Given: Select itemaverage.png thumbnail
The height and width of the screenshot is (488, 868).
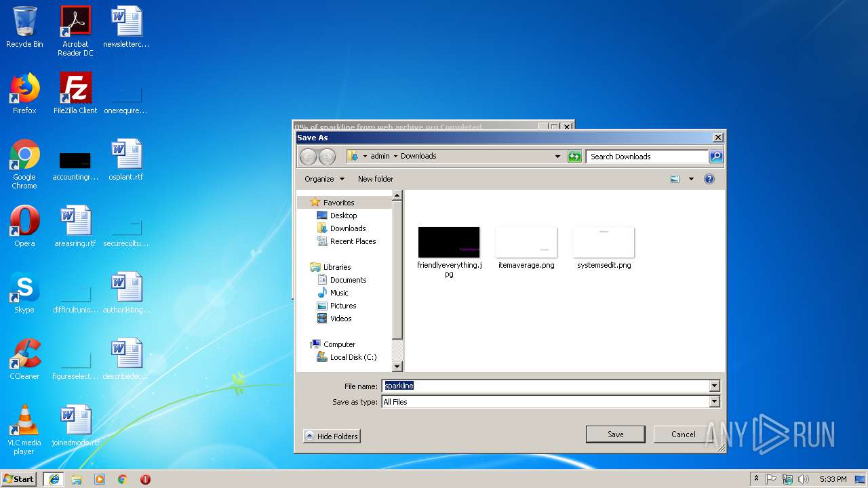Looking at the screenshot, I should pyautogui.click(x=526, y=248).
